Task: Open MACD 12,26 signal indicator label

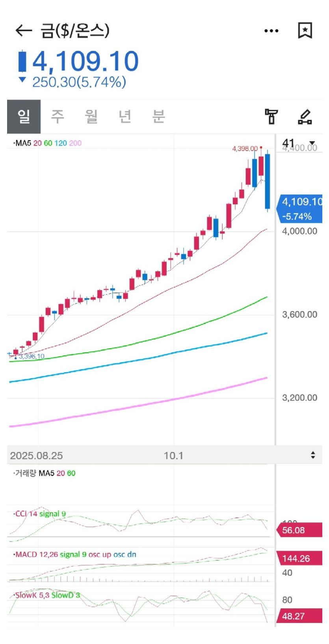Action: (x=75, y=555)
